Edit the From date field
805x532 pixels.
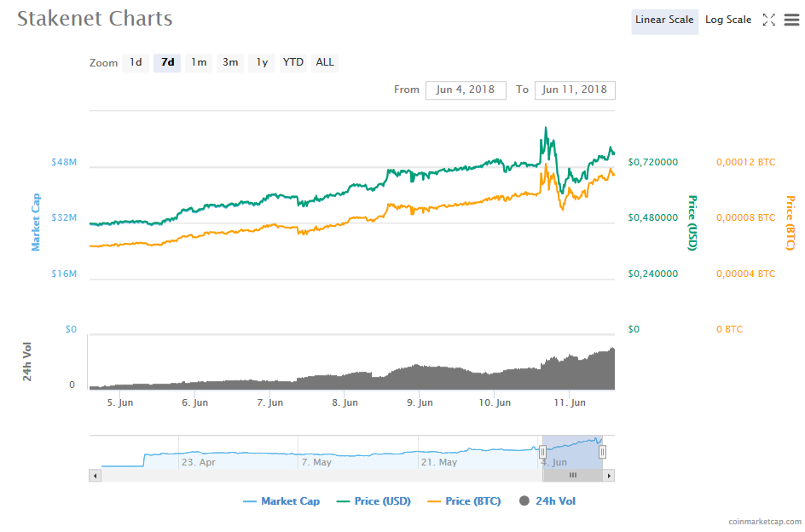tap(466, 90)
